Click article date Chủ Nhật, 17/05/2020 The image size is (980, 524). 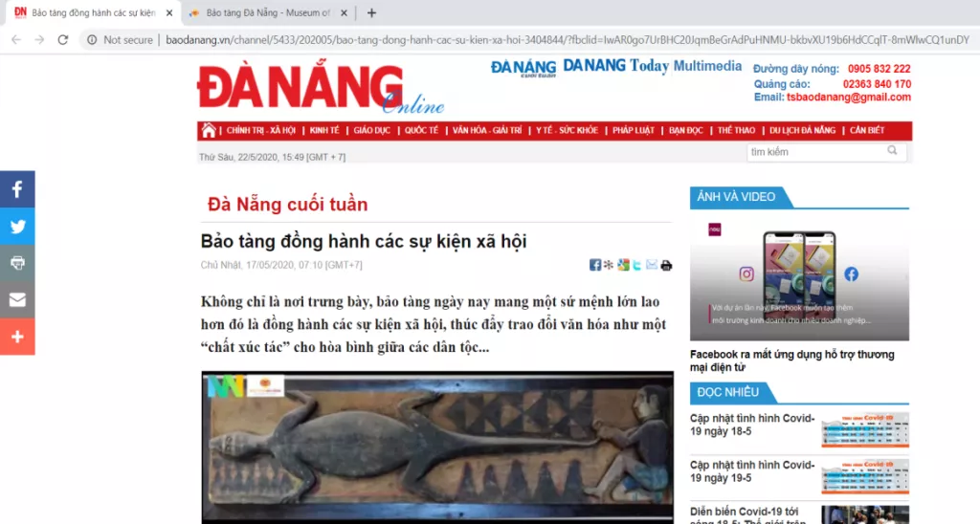(x=281, y=265)
